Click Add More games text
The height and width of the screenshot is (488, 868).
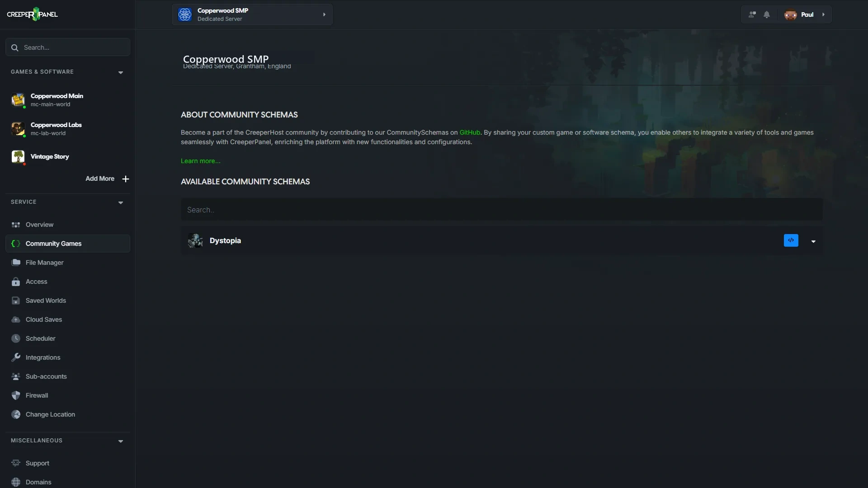point(100,179)
